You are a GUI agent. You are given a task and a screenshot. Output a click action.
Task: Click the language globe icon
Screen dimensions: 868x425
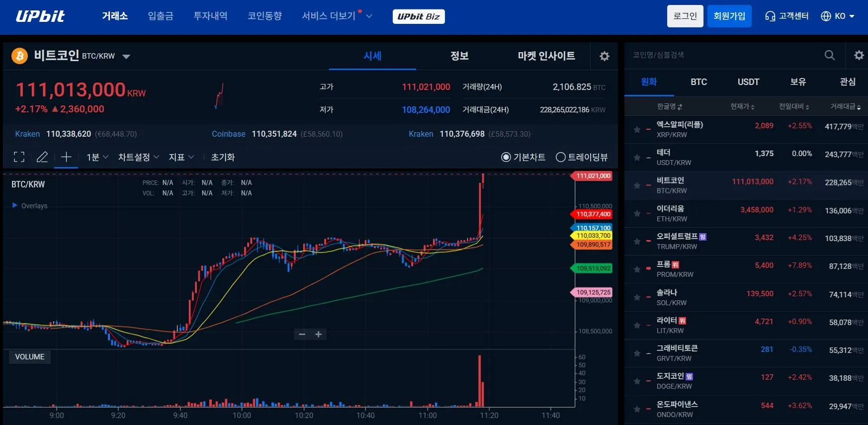[826, 16]
